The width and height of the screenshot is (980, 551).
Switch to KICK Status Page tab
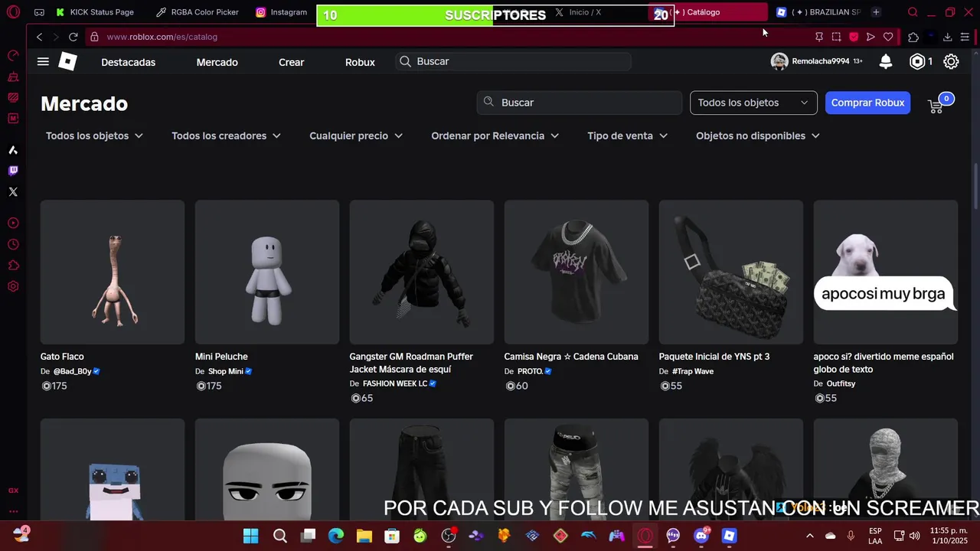point(94,12)
